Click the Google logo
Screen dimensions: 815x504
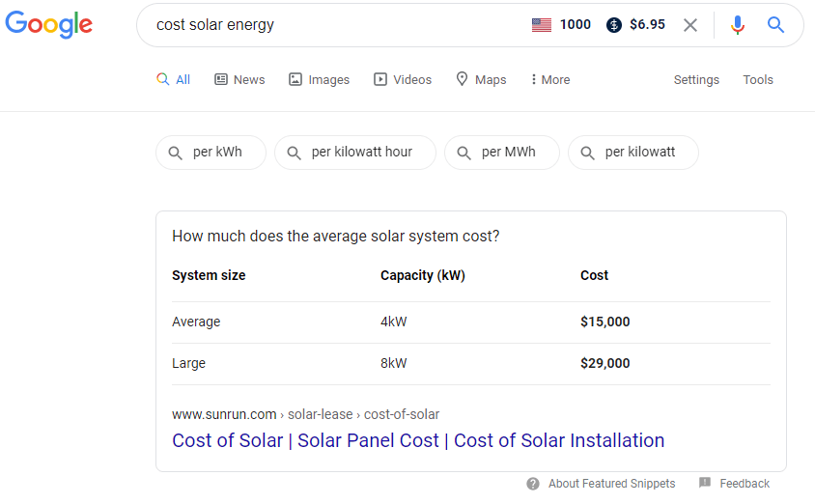pyautogui.click(x=49, y=25)
